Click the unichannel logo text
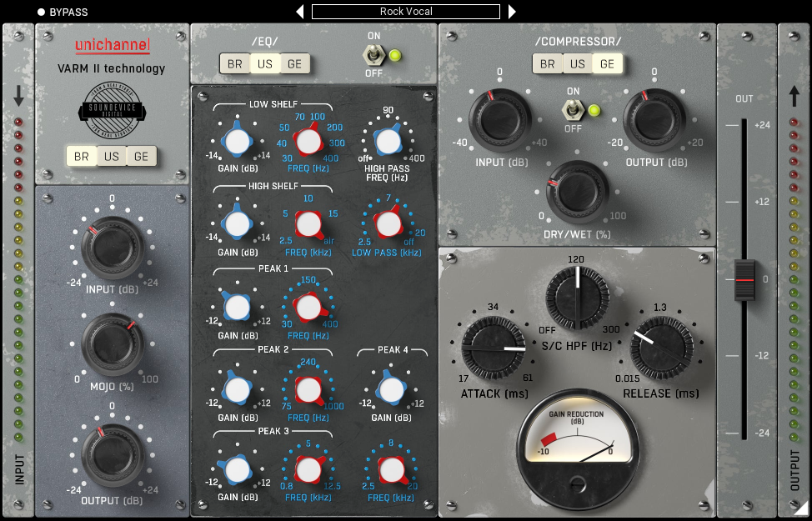Screen dimensions: 812x521 click(x=112, y=46)
